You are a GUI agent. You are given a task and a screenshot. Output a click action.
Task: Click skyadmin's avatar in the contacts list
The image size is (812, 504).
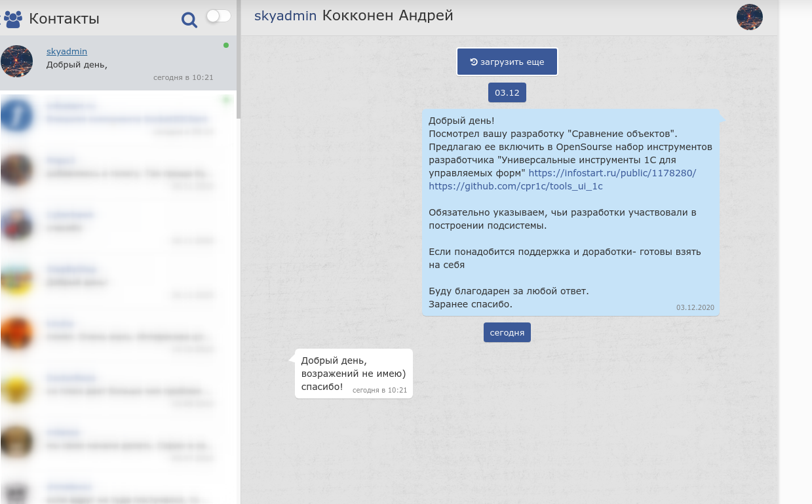click(17, 62)
